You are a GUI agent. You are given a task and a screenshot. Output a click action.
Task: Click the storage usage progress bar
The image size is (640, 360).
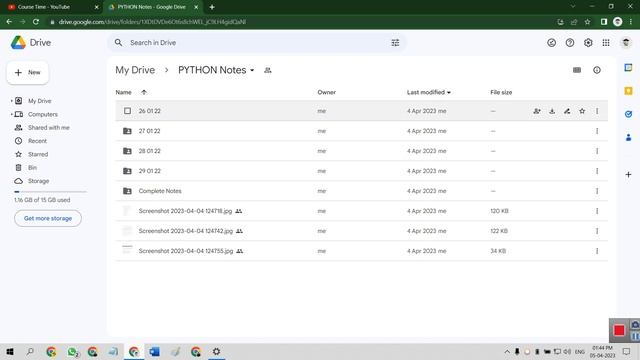click(x=50, y=191)
